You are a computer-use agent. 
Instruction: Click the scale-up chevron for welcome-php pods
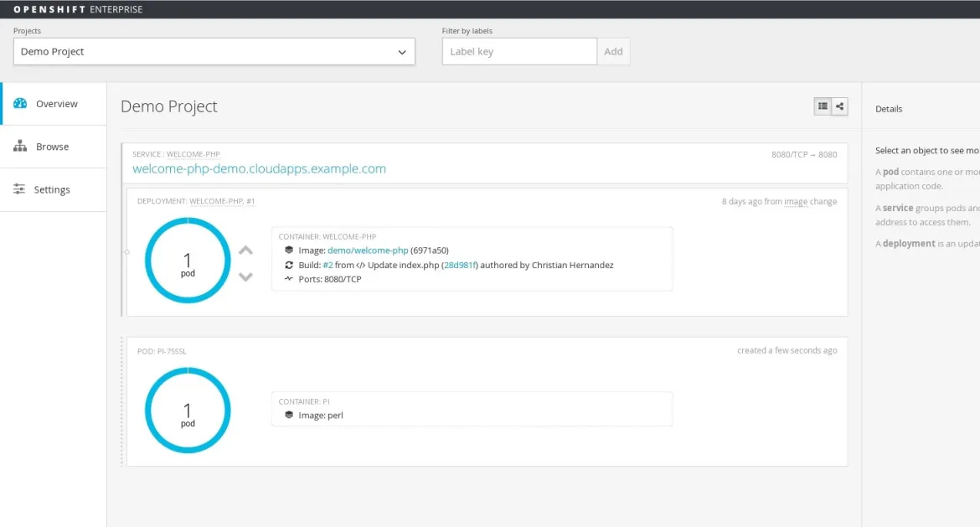pyautogui.click(x=244, y=249)
